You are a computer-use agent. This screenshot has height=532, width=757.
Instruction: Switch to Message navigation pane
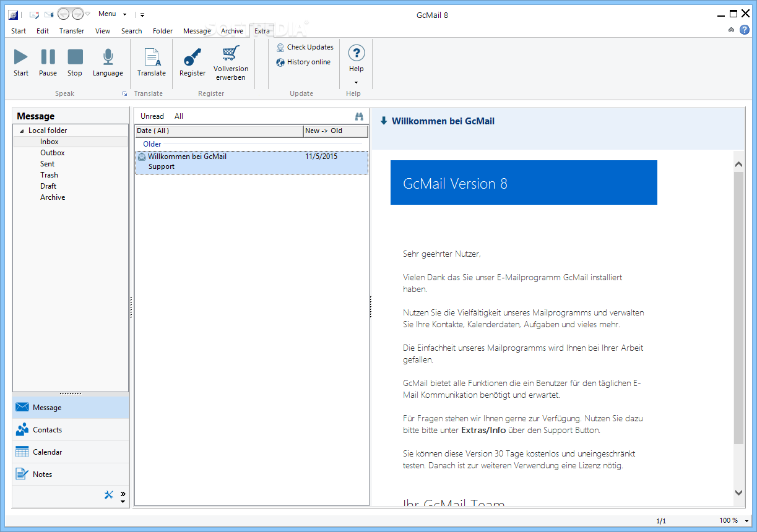click(x=71, y=408)
